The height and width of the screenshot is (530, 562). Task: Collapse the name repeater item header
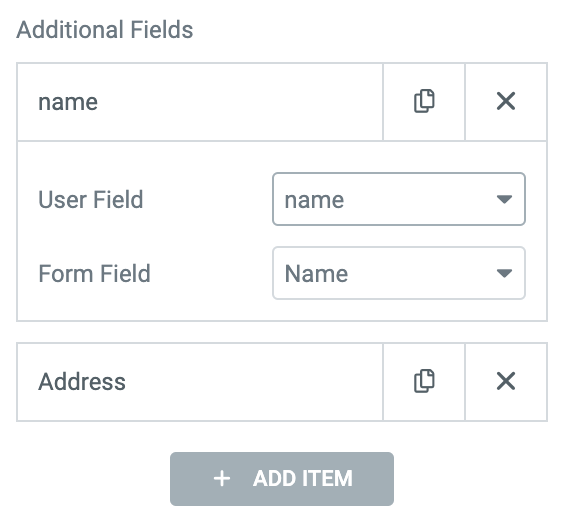[200, 102]
